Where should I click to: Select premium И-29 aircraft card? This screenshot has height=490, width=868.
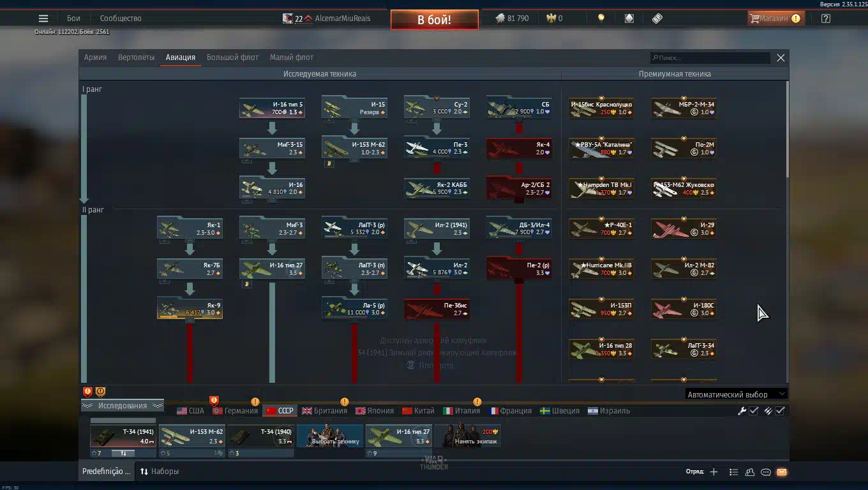coord(684,228)
